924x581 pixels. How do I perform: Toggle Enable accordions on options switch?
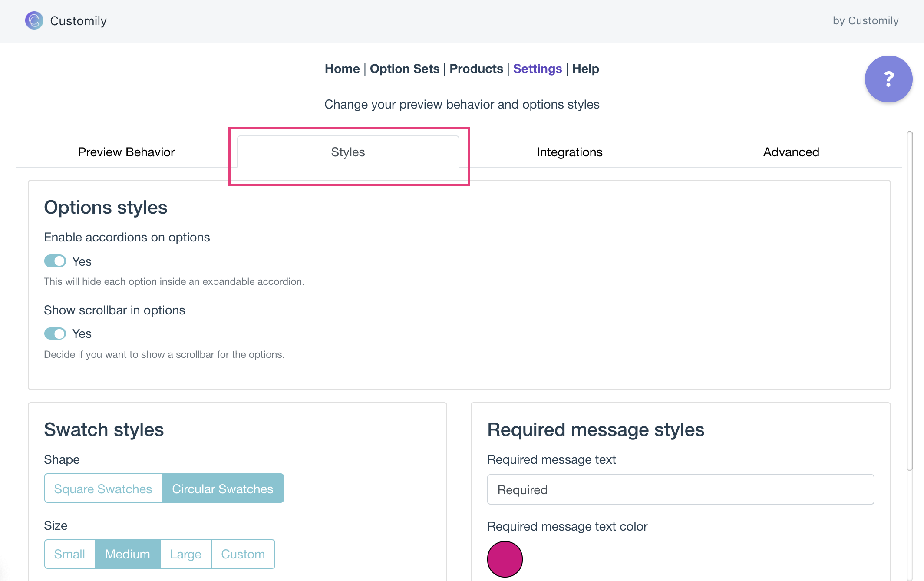55,261
